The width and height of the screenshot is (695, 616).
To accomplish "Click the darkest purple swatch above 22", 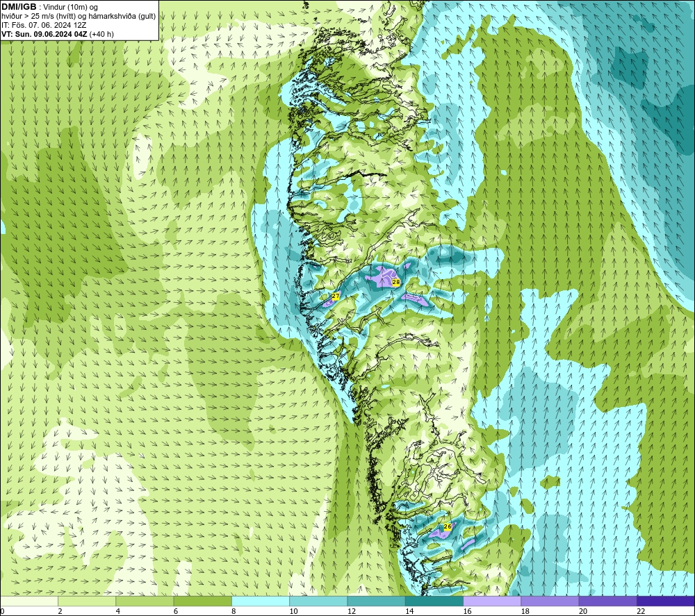I will 666,601.
